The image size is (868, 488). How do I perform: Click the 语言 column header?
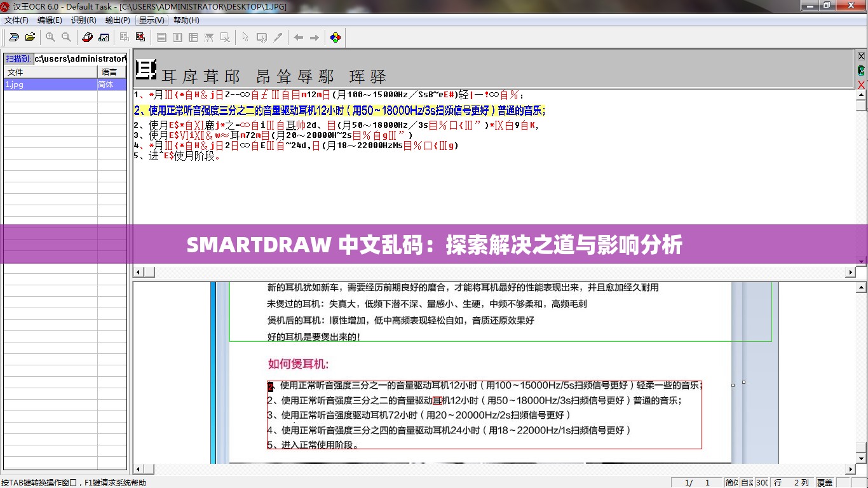click(x=112, y=72)
